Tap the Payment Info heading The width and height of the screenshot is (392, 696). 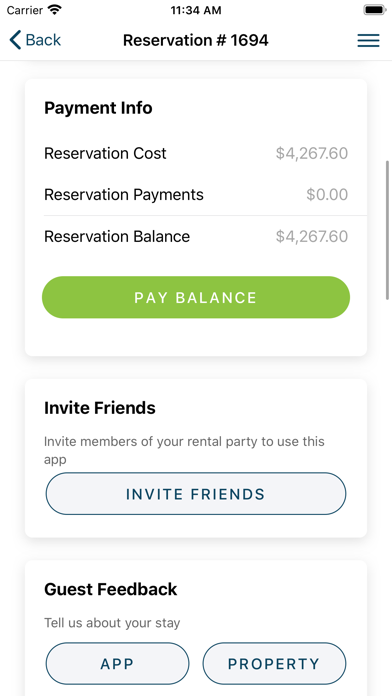pos(98,108)
